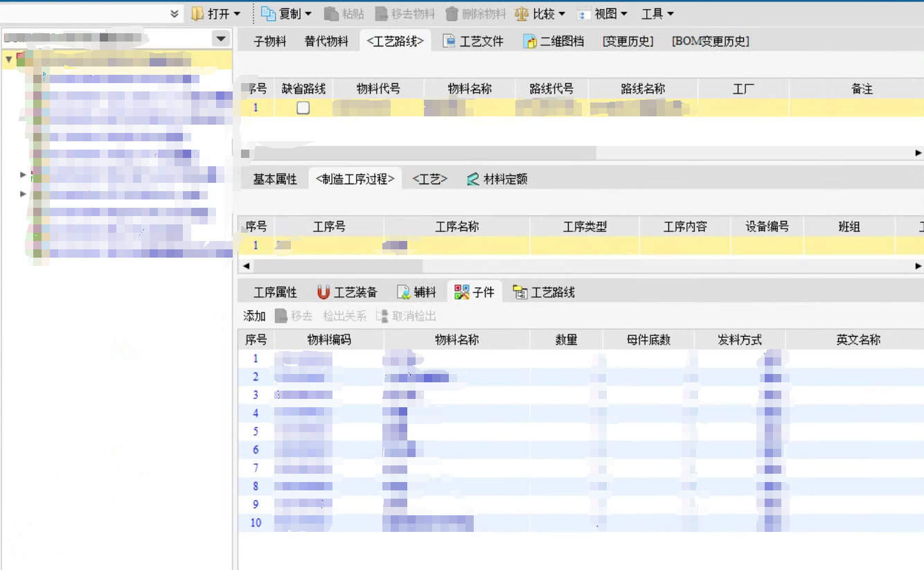Click the 发料方式 column header
This screenshot has width=924, height=570.
(740, 339)
